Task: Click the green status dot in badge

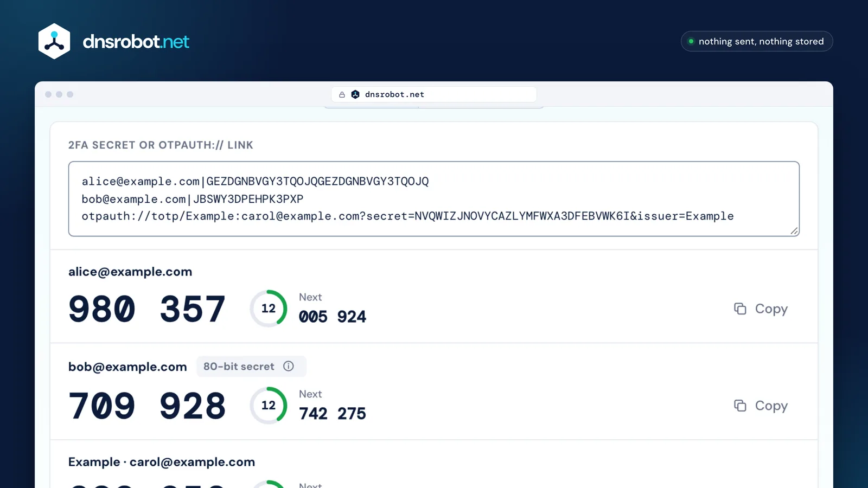Action: pyautogui.click(x=691, y=41)
